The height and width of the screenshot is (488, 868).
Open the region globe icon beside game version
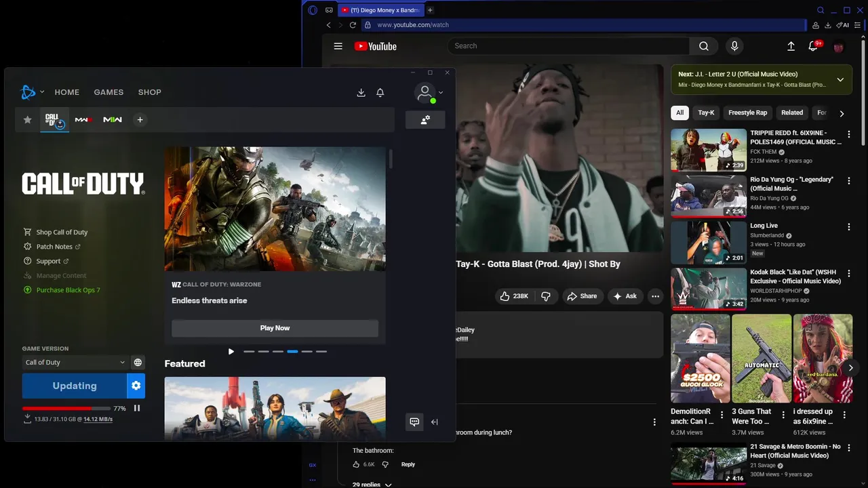(138, 363)
